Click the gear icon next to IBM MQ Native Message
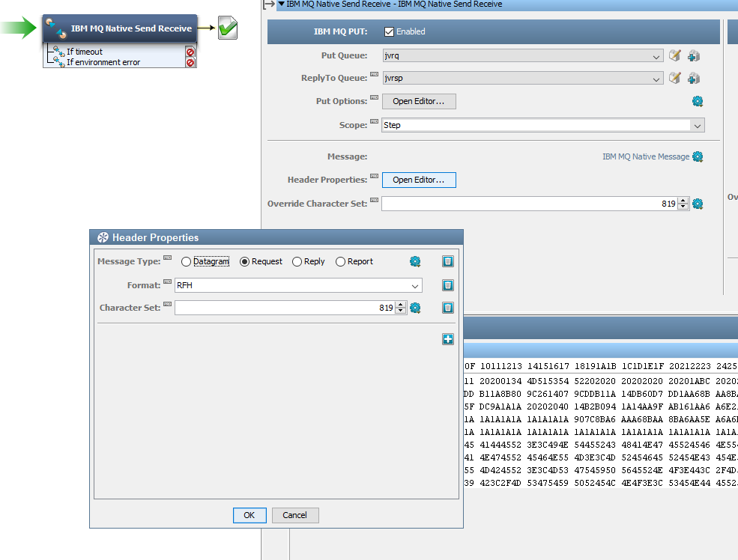The width and height of the screenshot is (738, 560). 698,157
